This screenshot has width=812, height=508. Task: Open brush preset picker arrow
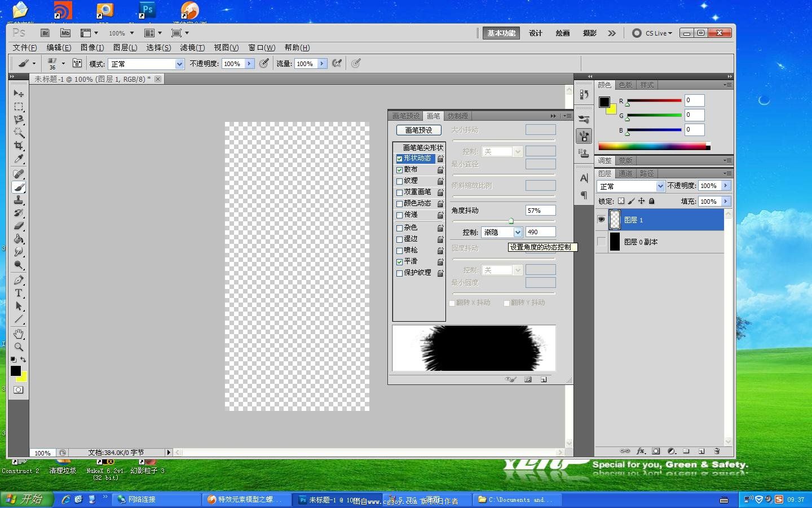click(63, 63)
